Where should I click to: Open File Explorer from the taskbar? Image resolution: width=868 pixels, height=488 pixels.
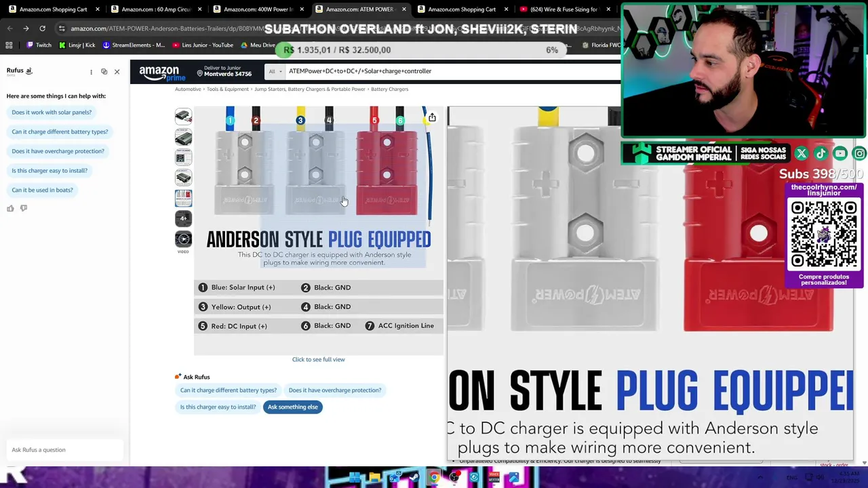(374, 478)
